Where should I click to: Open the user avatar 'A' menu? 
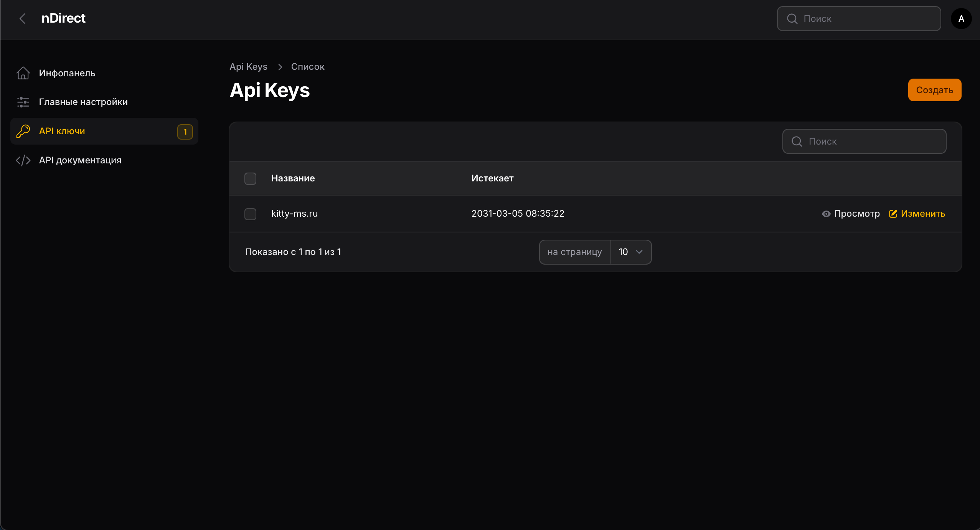(x=961, y=18)
